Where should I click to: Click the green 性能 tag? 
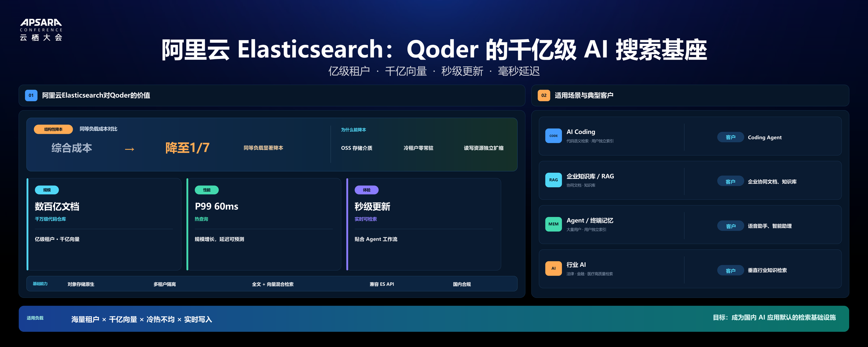(207, 190)
